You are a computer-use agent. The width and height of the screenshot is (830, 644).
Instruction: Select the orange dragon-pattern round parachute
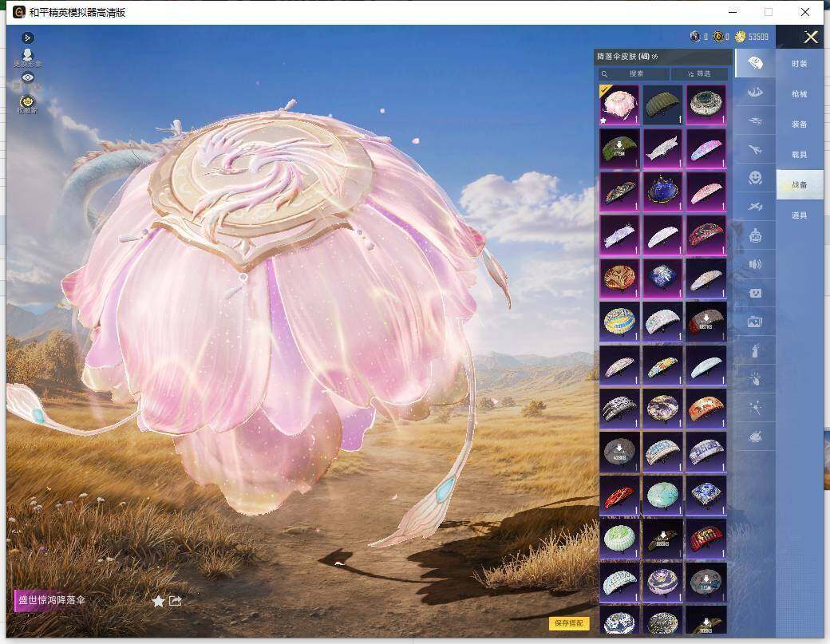point(619,279)
